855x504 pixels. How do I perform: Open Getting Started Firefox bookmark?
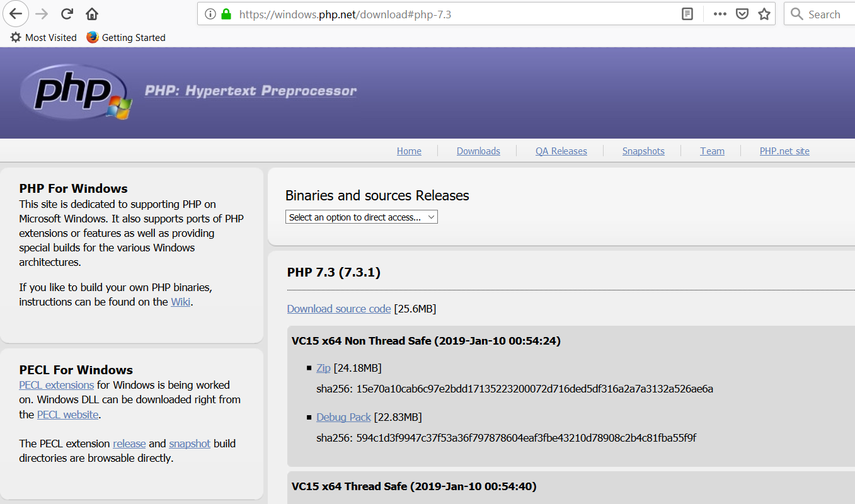pos(126,38)
